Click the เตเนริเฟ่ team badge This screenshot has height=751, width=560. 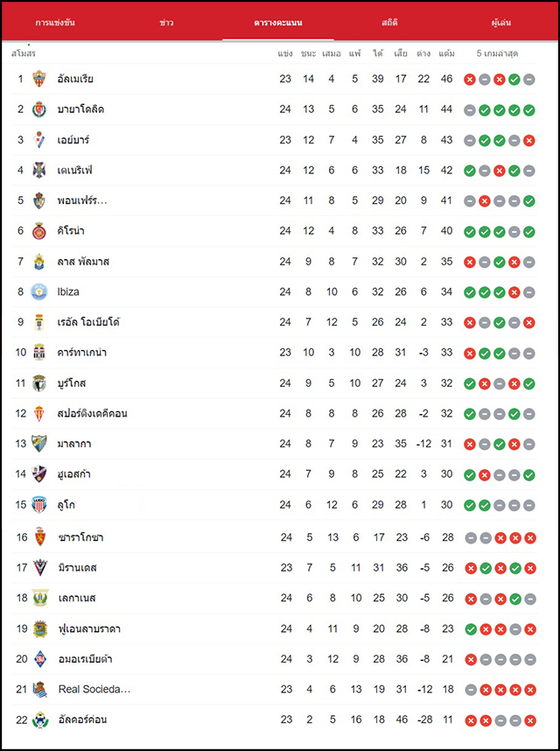coord(39,170)
